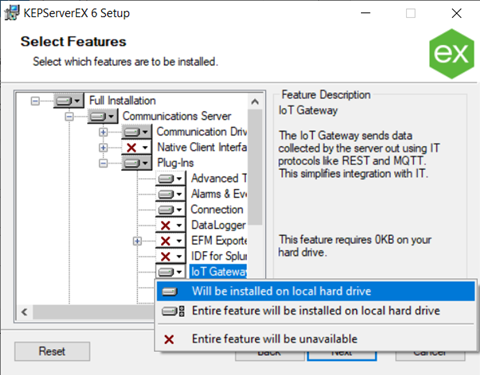The width and height of the screenshot is (480, 375).
Task: Select Communication Drivers tree item
Action: coord(202,132)
